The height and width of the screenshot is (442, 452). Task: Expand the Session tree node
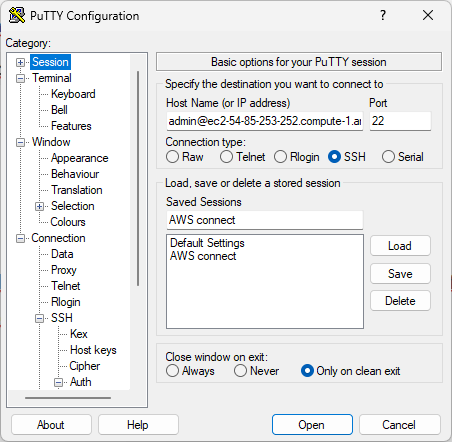pyautogui.click(x=20, y=62)
